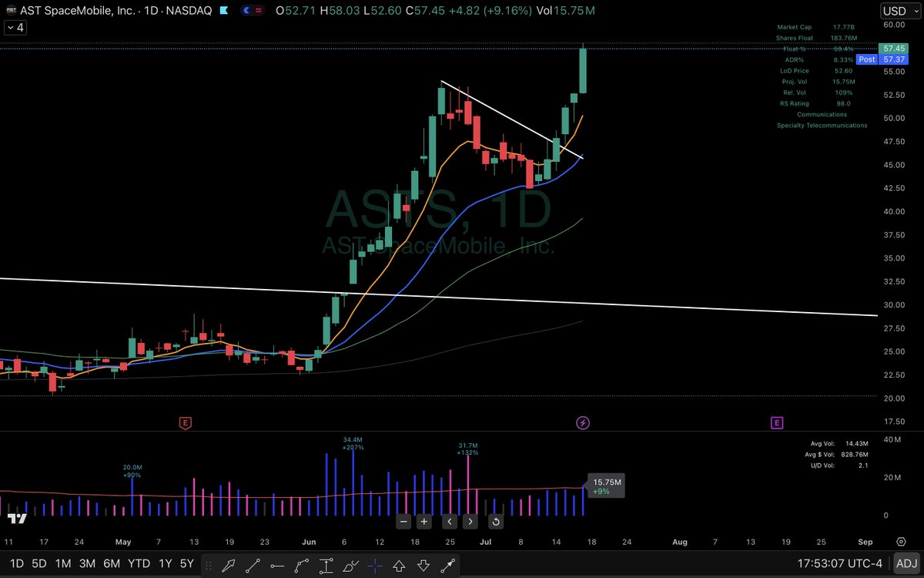Screen dimensions: 924x578
Task: Click the 57.45 current price label
Action: click(x=893, y=48)
